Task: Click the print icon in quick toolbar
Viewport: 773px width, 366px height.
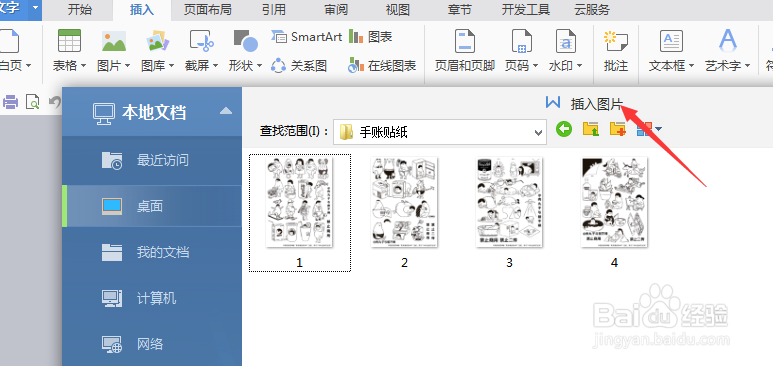Action: [10, 102]
